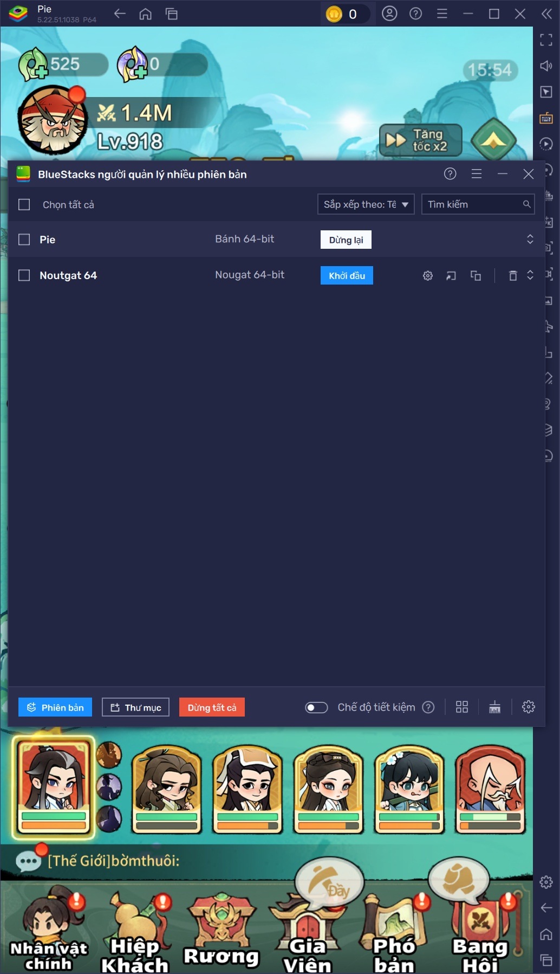Open recent apps icon in top bar
The height and width of the screenshot is (974, 560).
[172, 14]
